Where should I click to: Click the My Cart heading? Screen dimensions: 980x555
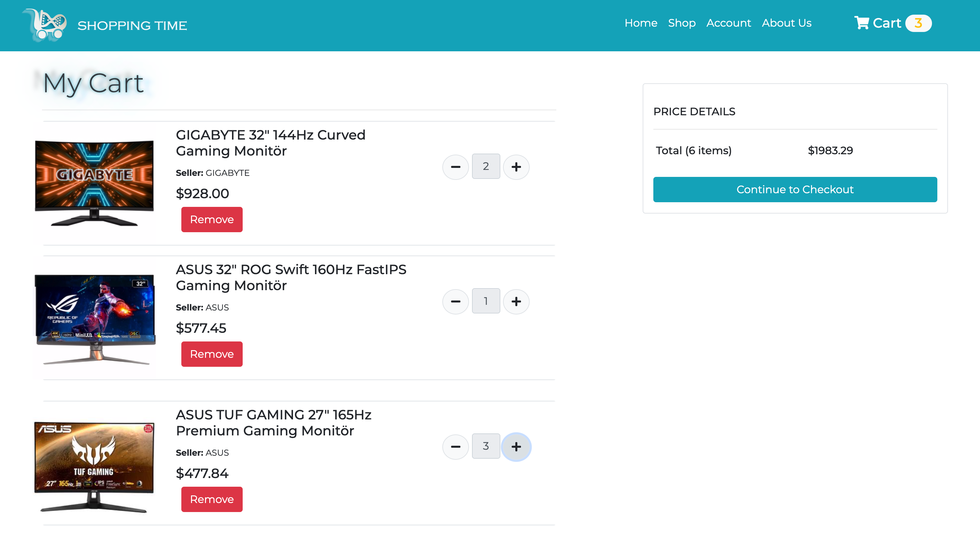[93, 83]
